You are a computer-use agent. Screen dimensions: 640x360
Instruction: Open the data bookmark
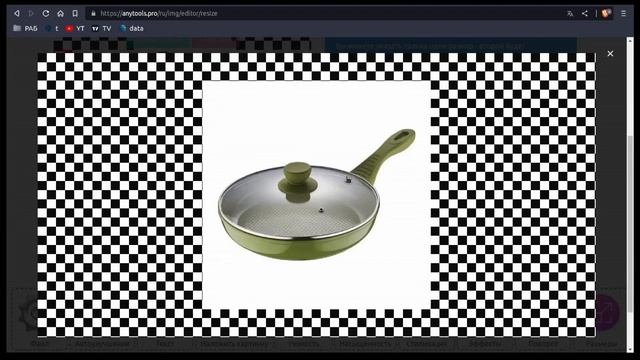[131, 29]
